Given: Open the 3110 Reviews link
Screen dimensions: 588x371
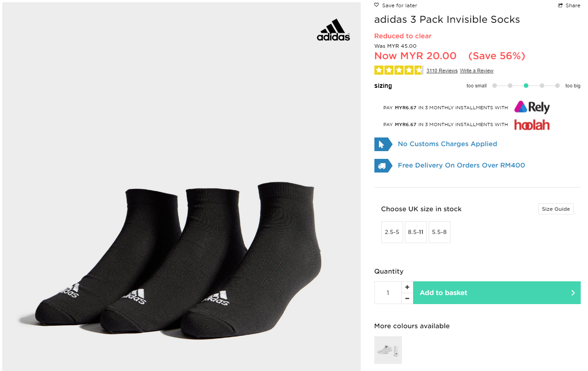Looking at the screenshot, I should [442, 71].
